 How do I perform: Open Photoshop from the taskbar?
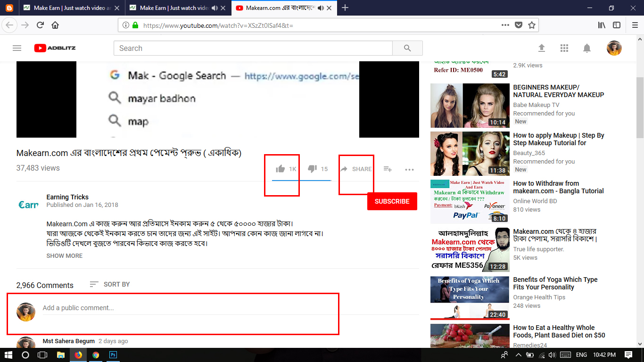pos(113,354)
